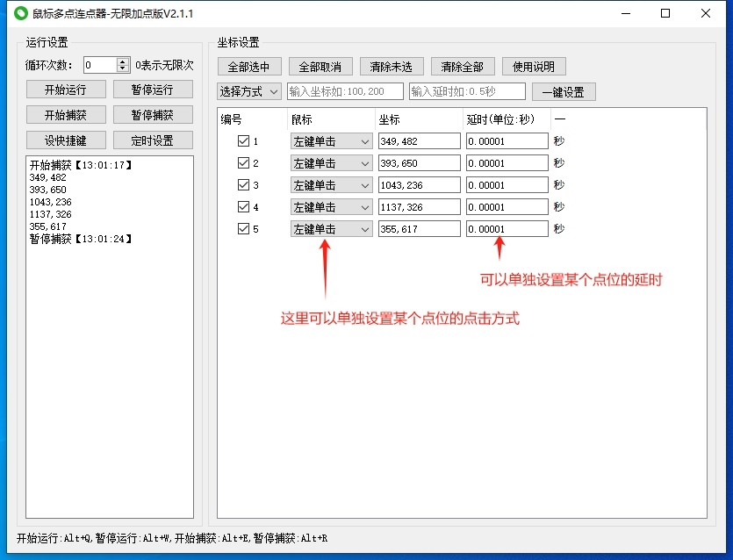Screen dimensions: 733x560
Task: Click the 延时(单位:秒) column header
Action: 507,119
